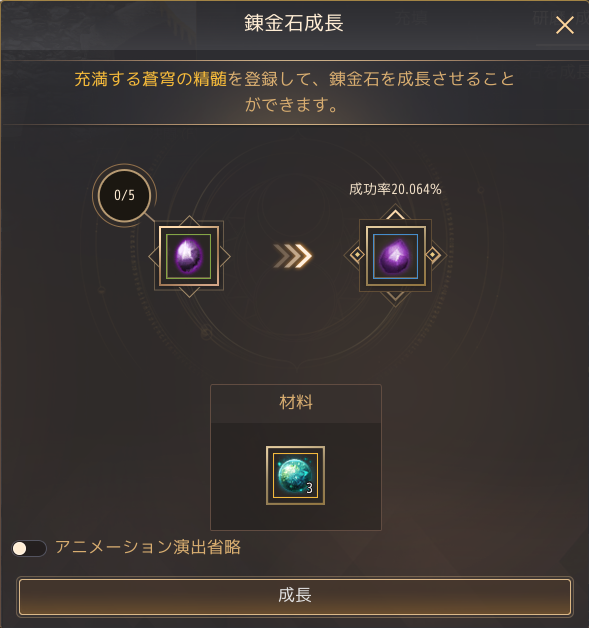Click right diamond ornament of result slot
This screenshot has width=589, height=628.
433,254
